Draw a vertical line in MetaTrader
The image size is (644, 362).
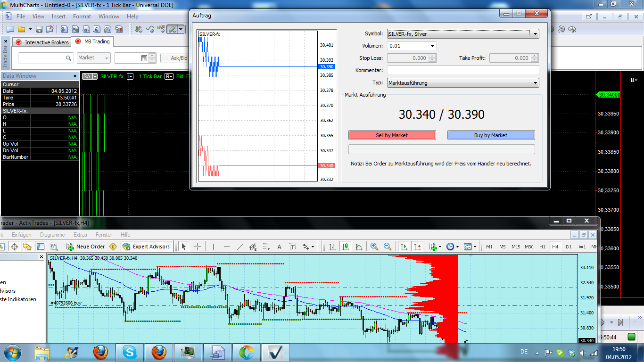coord(213,247)
